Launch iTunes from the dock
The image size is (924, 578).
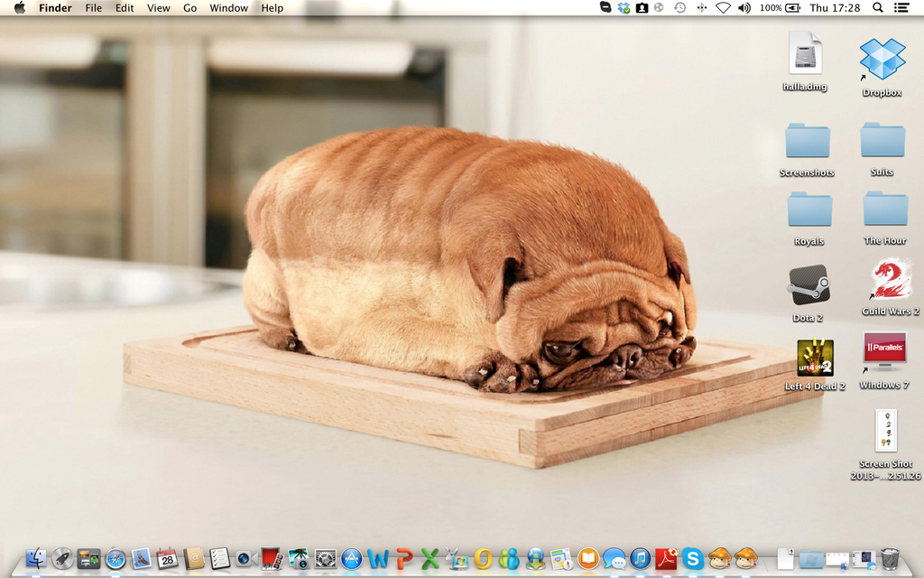[x=640, y=561]
